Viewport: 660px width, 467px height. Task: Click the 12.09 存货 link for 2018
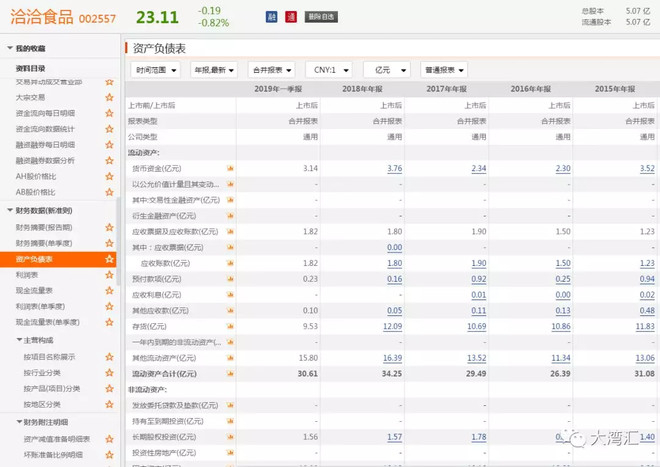(392, 326)
